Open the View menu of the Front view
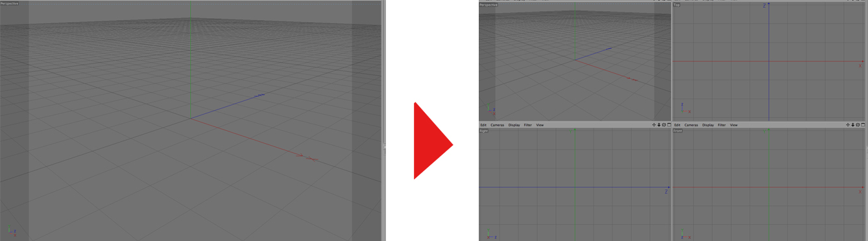The image size is (868, 241). click(734, 125)
